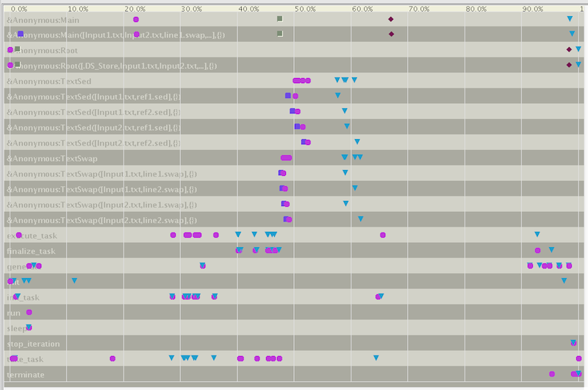Click the finalize_task row label
Screen dimensions: 588x390
point(31,251)
